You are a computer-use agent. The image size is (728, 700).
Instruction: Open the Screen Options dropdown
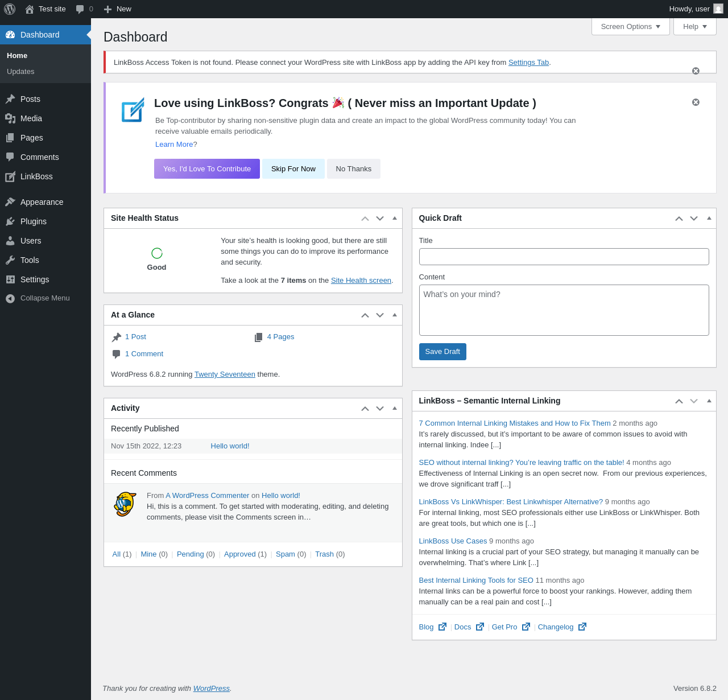(631, 27)
